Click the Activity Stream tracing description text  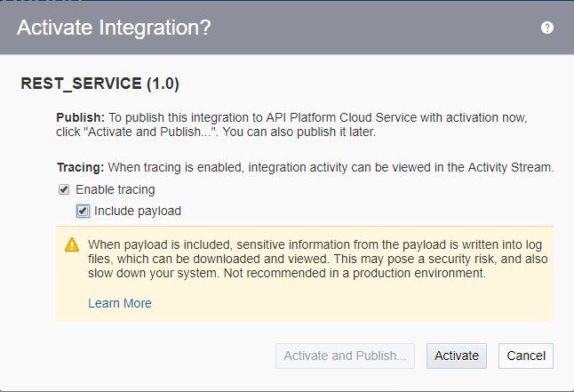coord(331,167)
